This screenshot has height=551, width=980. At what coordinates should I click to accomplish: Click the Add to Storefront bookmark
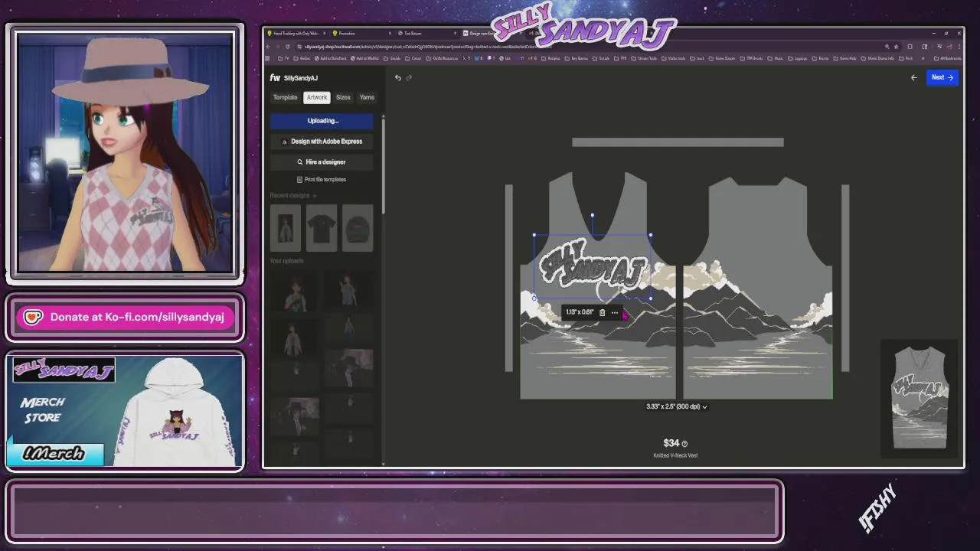[331, 58]
